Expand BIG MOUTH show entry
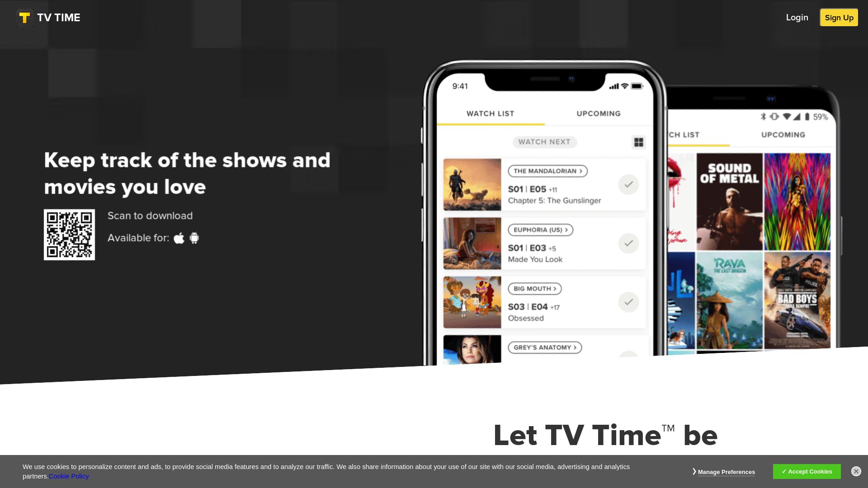Viewport: 868px width, 488px height. [x=533, y=288]
